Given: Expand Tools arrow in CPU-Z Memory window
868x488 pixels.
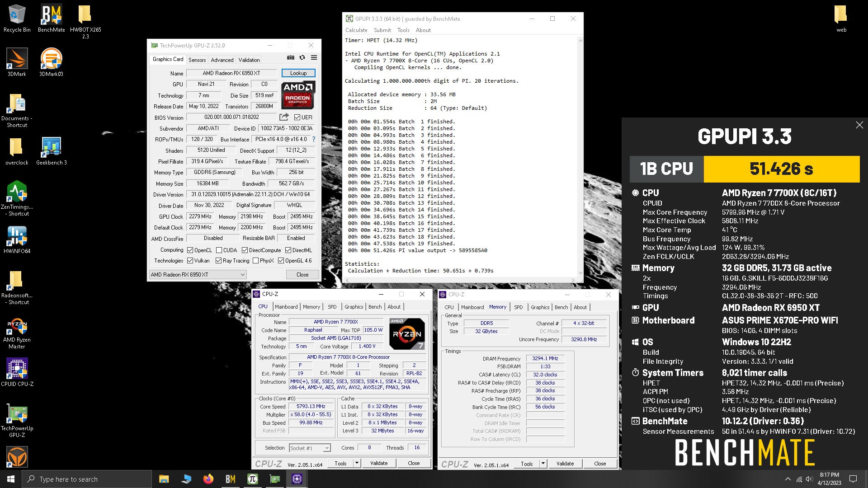Looking at the screenshot, I should tap(543, 464).
